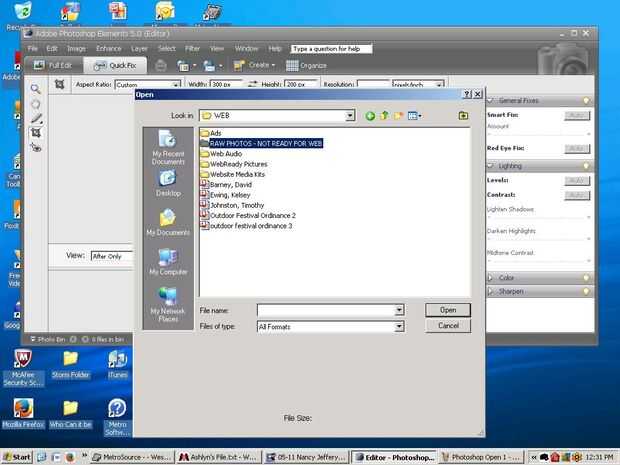Screen dimensions: 620x465
Task: Click Lighting panel lightbulb tip icon
Action: pyautogui.click(x=586, y=166)
